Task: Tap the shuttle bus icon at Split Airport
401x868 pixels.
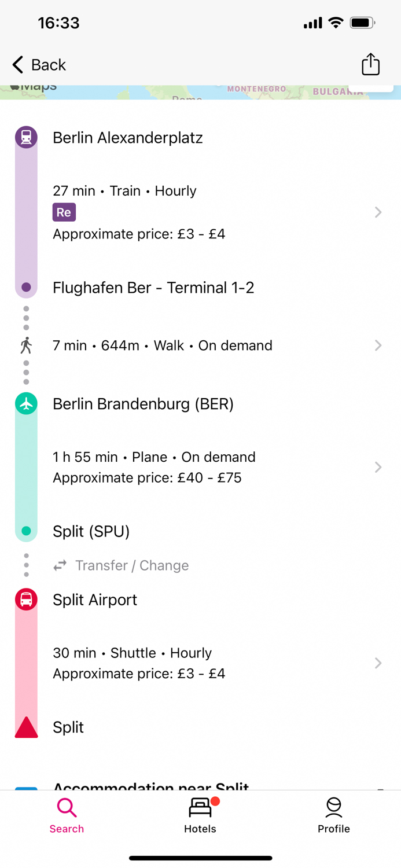Action: (x=25, y=599)
